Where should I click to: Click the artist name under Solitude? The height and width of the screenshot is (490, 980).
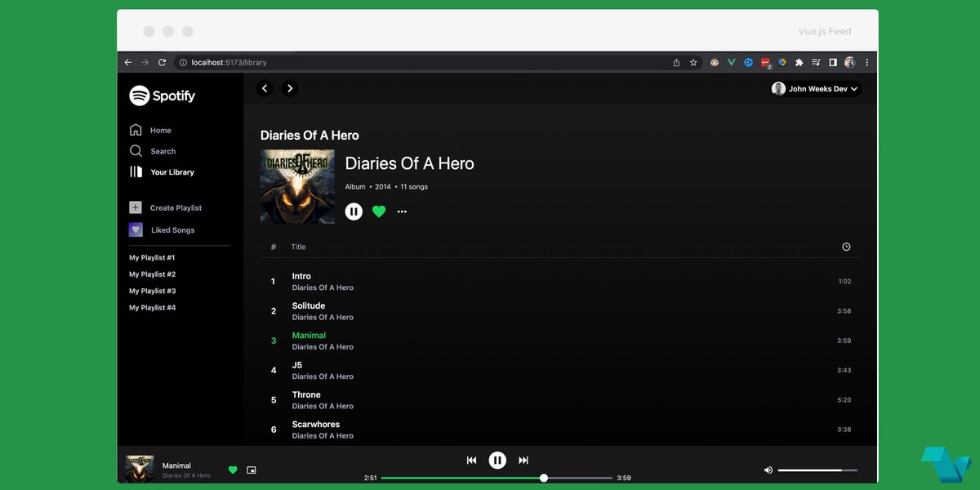pos(323,317)
